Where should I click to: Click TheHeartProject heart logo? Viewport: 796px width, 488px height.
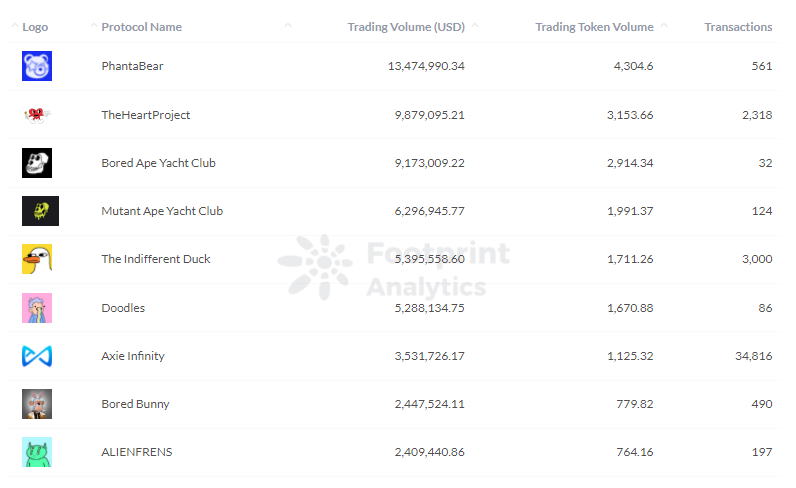coord(37,115)
